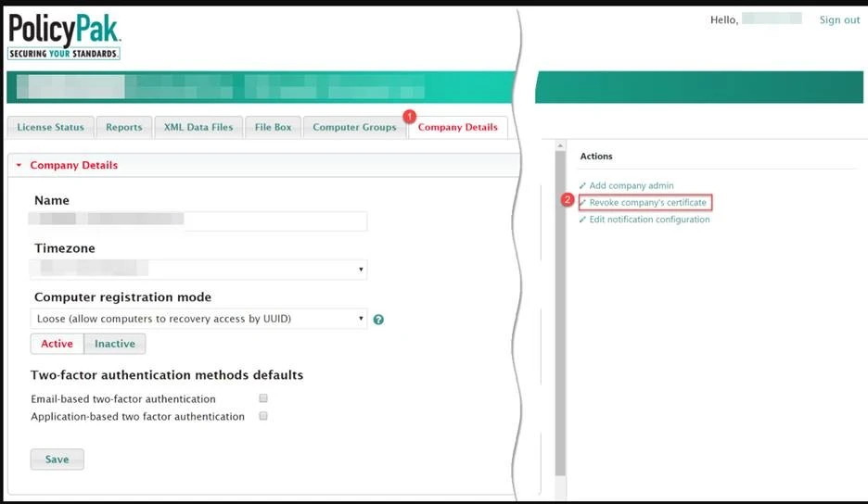The height and width of the screenshot is (504, 868).
Task: Click pencil icon beside Edit notification configuration
Action: pos(582,220)
